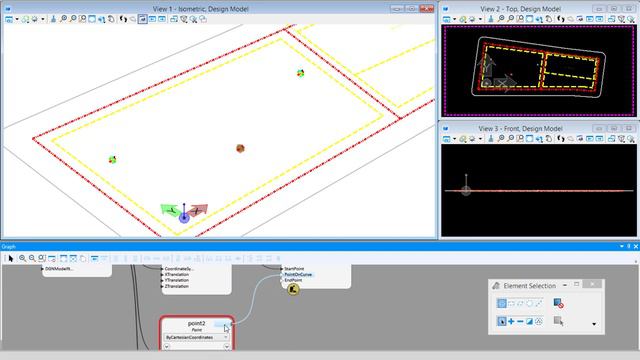Select Subtract mode minus in Element Selection
Viewport: 640px width, 360px height.
pos(520,322)
